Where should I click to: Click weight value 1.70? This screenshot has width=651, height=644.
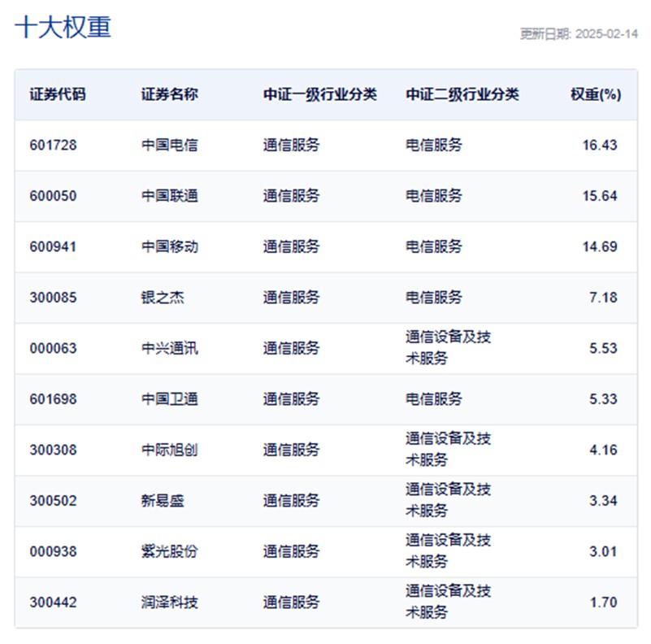[604, 602]
